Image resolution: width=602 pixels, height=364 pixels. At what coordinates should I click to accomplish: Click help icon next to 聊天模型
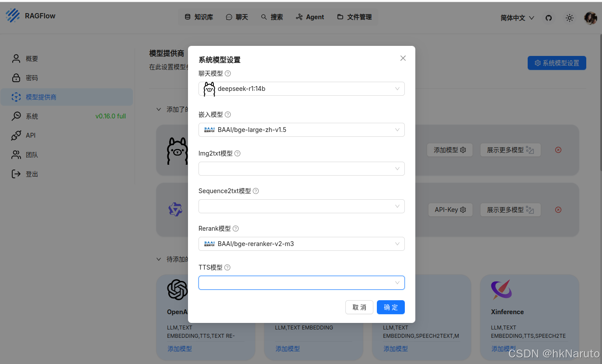click(228, 73)
